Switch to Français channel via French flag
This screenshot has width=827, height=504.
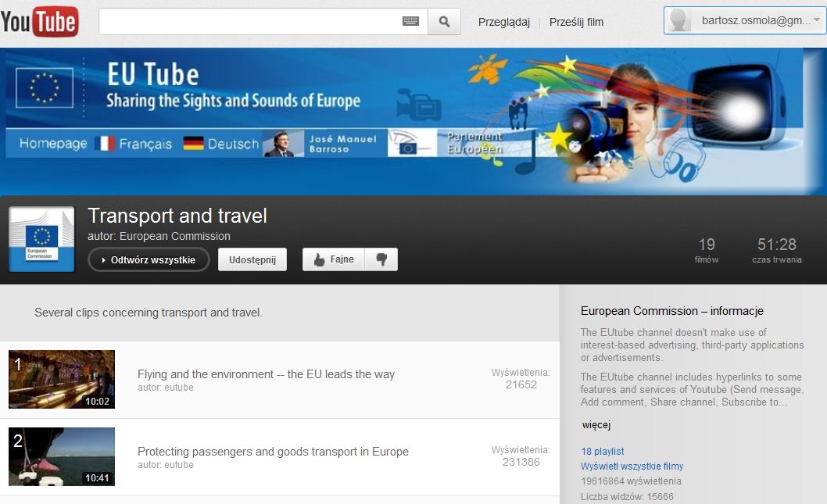[105, 144]
